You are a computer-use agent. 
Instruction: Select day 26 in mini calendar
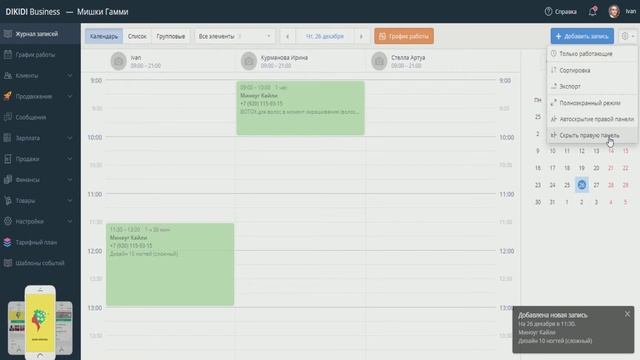(x=582, y=185)
